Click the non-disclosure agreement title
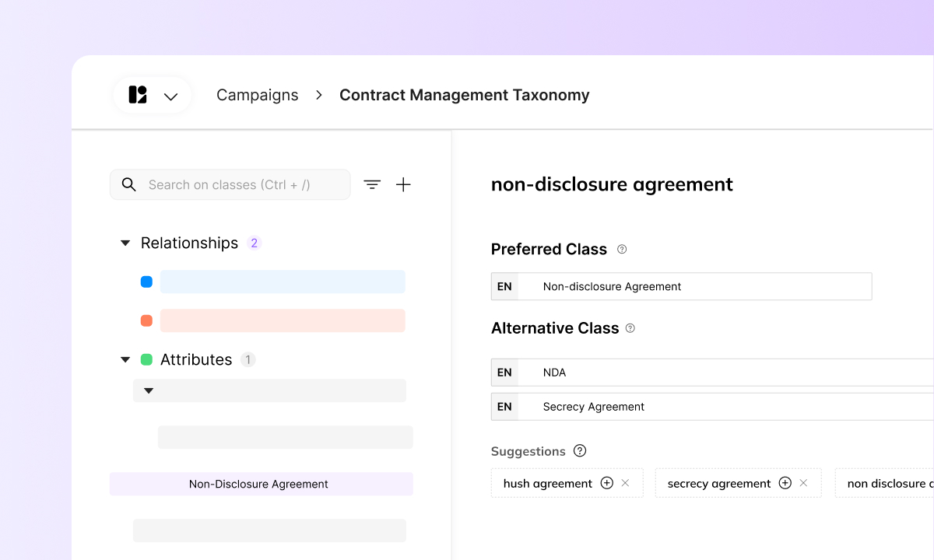The height and width of the screenshot is (560, 934). [612, 184]
